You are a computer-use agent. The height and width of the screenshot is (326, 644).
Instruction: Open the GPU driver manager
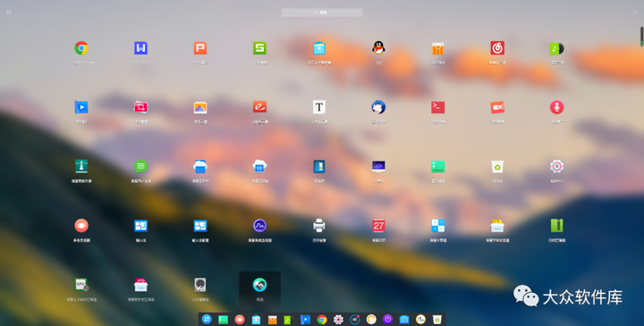(81, 285)
